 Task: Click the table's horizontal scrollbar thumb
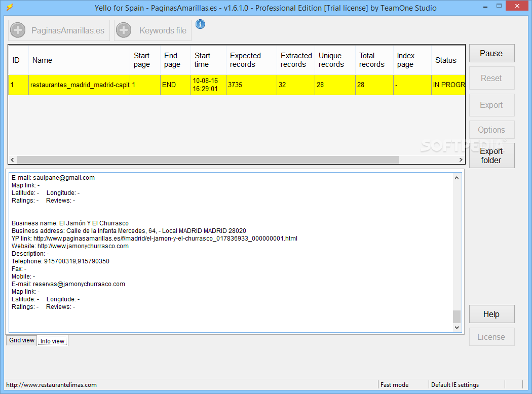coord(208,160)
